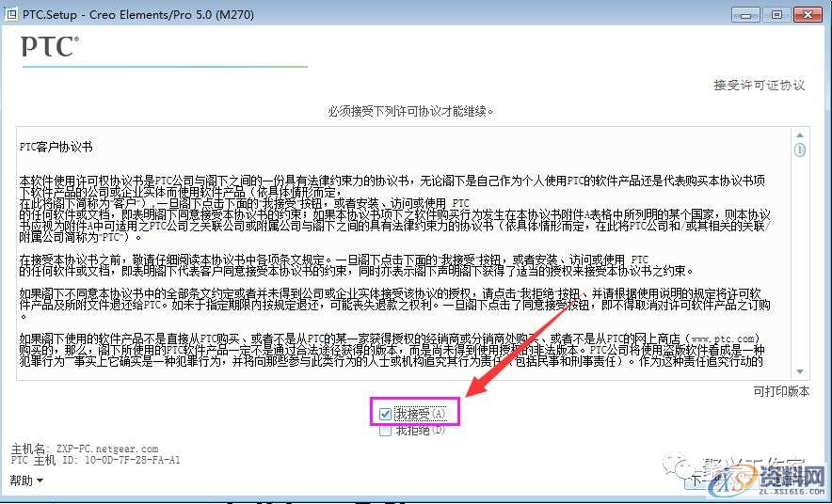Maximize the PTC.Setup installer window
The width and height of the screenshot is (832, 504).
776,15
